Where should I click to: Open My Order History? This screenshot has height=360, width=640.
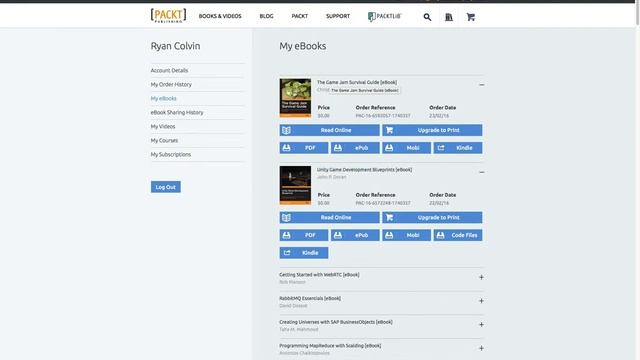pos(171,84)
